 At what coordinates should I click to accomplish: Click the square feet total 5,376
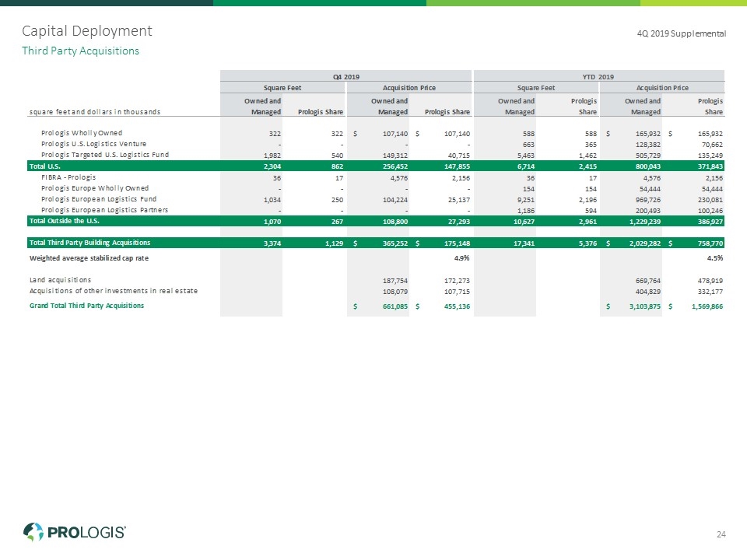point(588,243)
